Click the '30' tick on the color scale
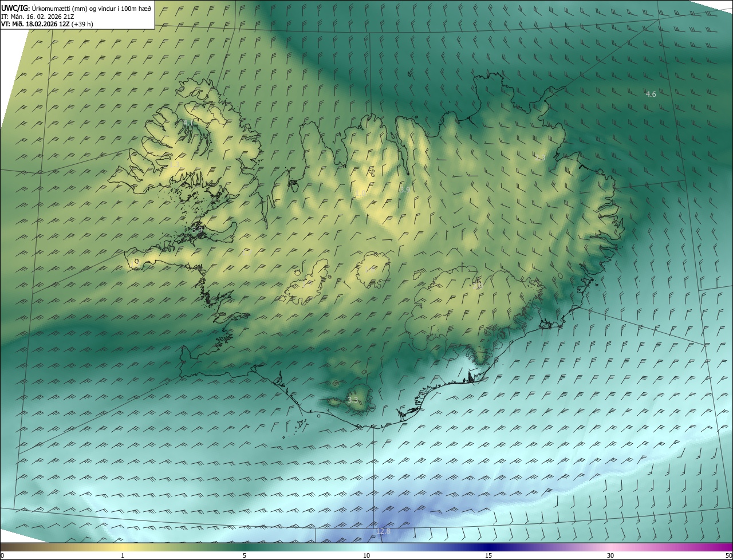733x560 pixels. pyautogui.click(x=610, y=555)
